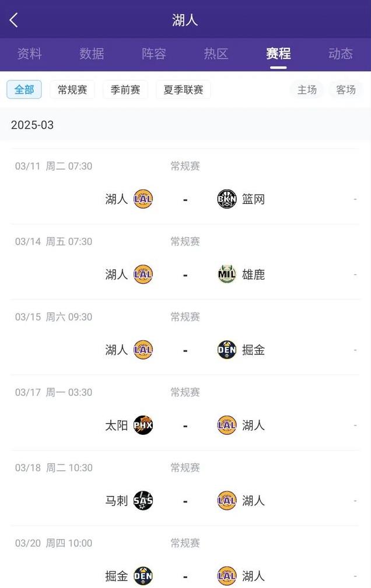Switch to the 阵容 tab

coord(153,54)
